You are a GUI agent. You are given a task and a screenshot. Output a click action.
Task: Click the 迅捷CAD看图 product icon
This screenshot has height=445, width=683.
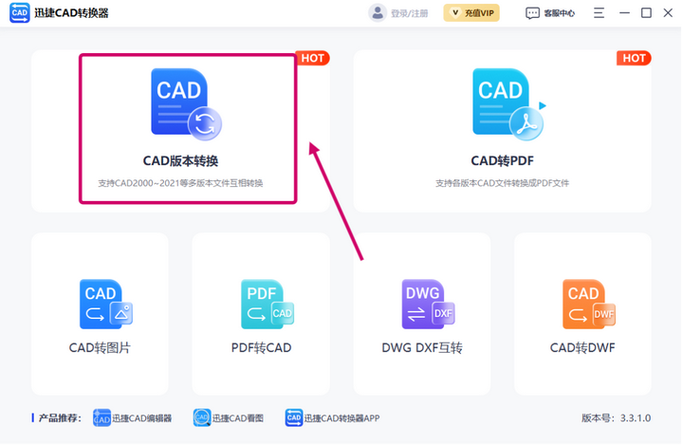[x=202, y=418]
